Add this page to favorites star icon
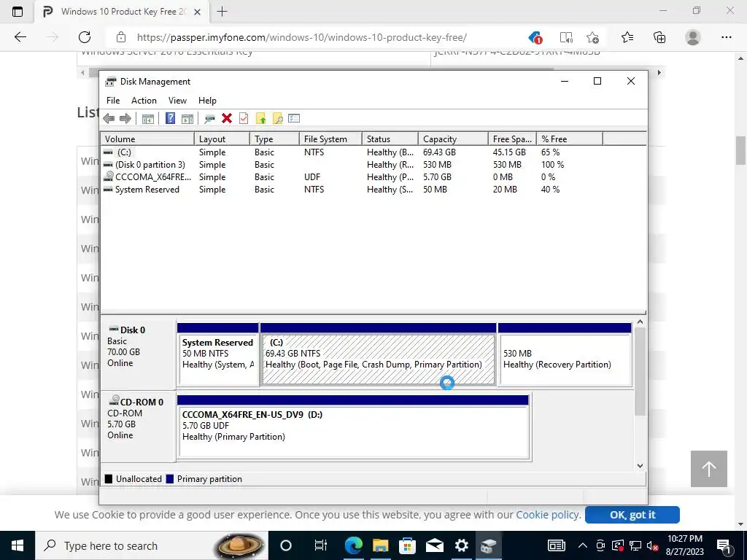The height and width of the screenshot is (560, 747). pos(592,37)
